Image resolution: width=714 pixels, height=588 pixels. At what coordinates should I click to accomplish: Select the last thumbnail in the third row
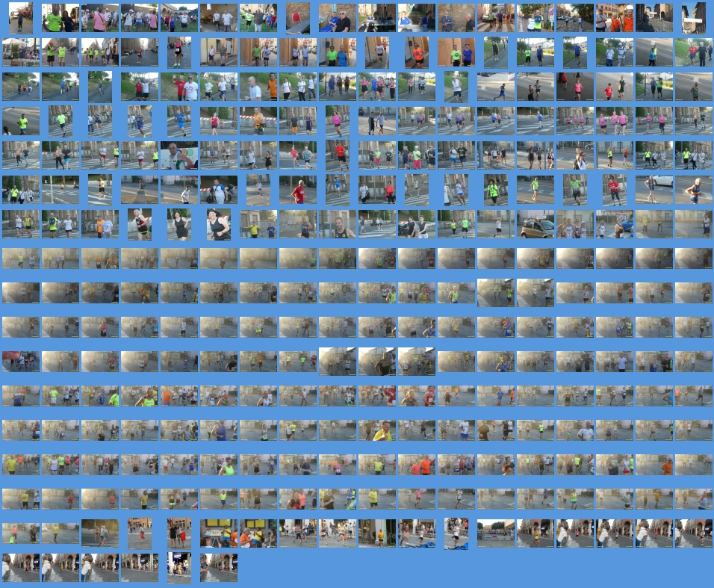click(x=693, y=87)
